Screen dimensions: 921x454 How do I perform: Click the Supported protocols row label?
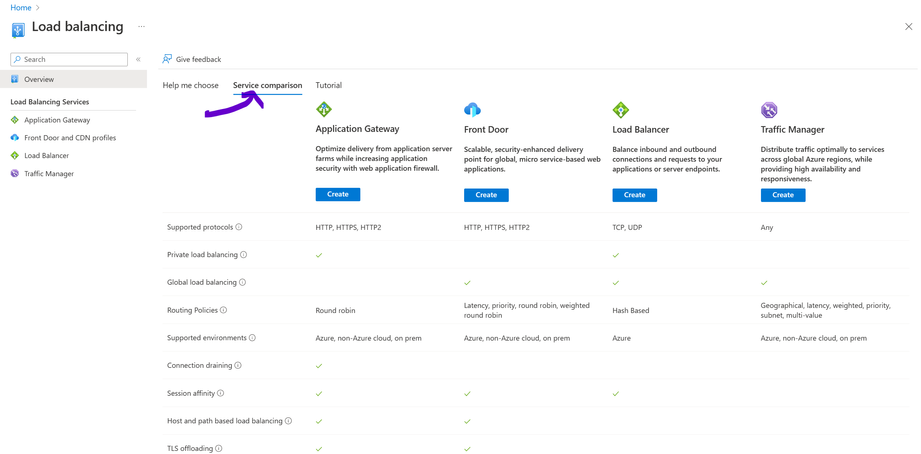(200, 227)
